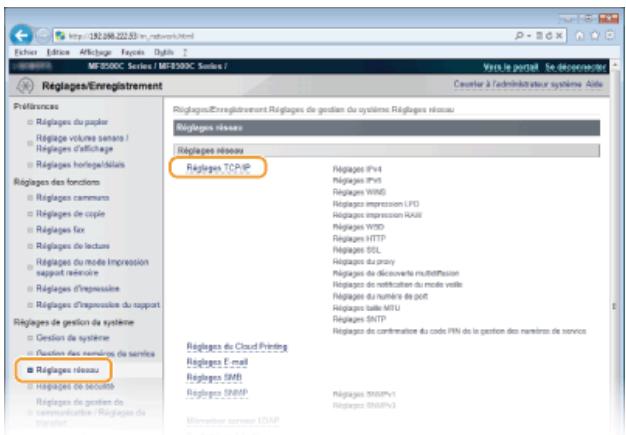This screenshot has height=435, width=626.
Task: Open Réglages fax in sidebar
Action: pyautogui.click(x=60, y=229)
